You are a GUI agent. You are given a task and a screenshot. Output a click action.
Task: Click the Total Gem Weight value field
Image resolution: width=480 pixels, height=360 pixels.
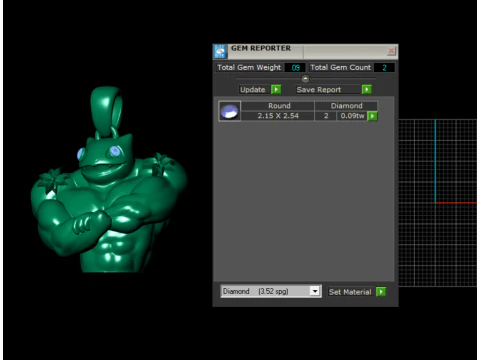pos(295,68)
